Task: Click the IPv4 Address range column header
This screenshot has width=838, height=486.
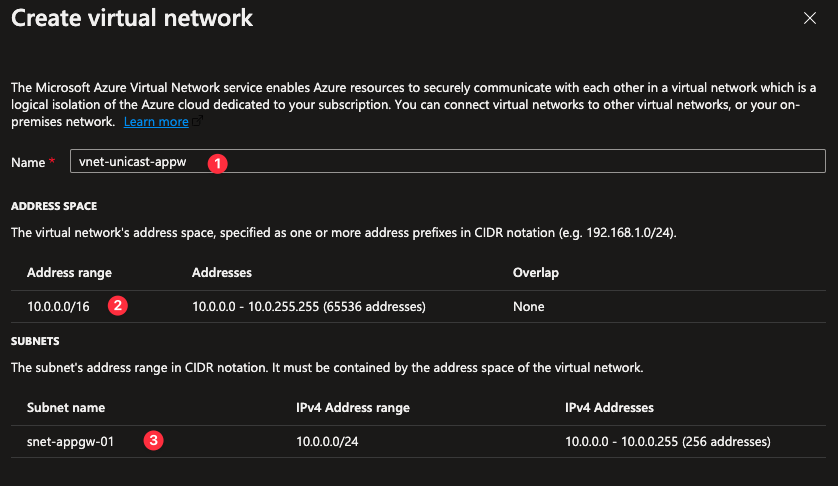Action: point(353,407)
